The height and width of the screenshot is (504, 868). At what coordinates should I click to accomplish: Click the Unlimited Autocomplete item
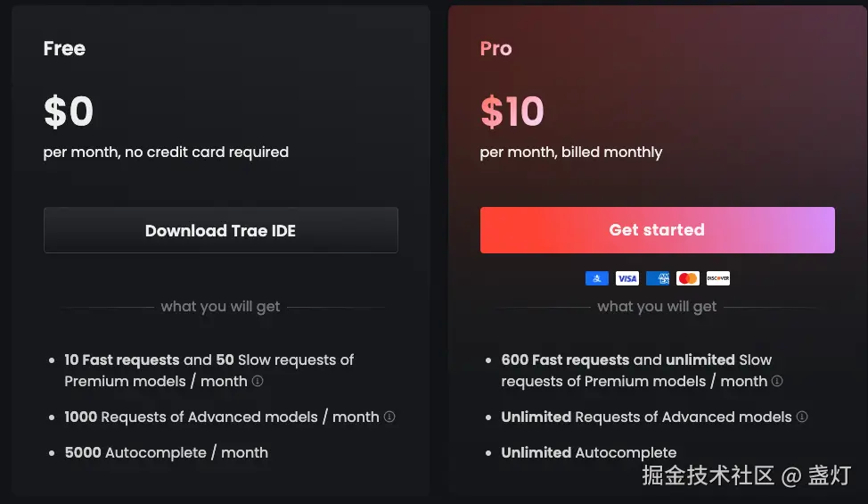tap(588, 452)
